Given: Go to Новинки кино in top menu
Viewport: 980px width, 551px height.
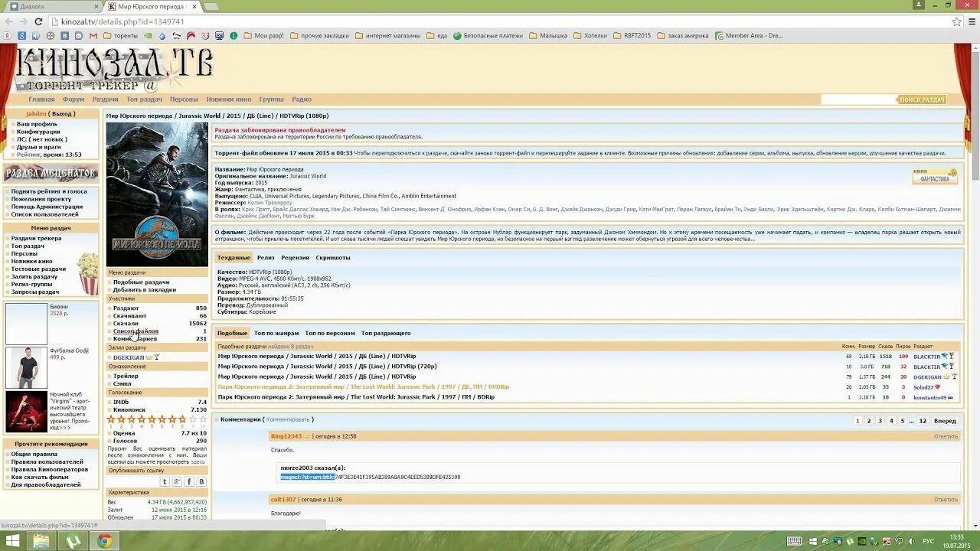Looking at the screenshot, I should click(228, 99).
